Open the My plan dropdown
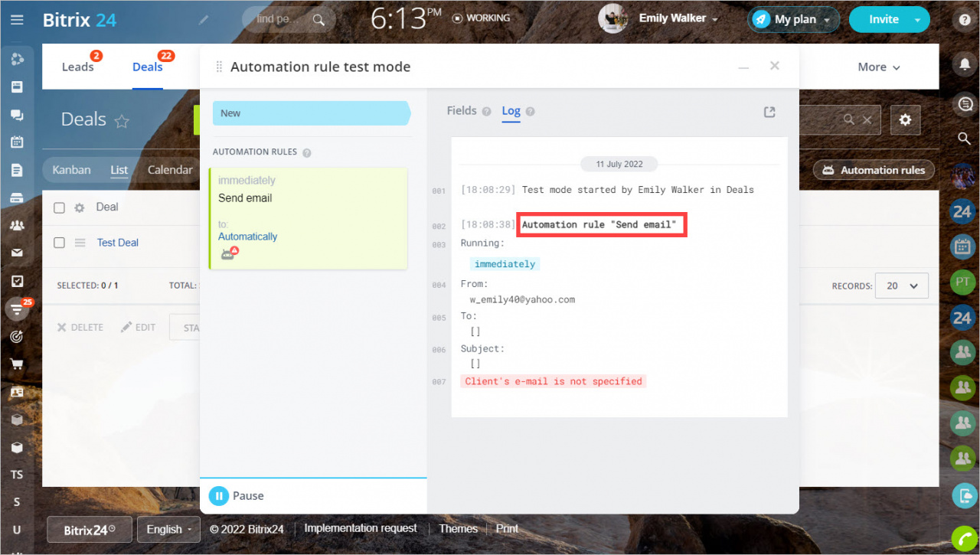 [793, 20]
